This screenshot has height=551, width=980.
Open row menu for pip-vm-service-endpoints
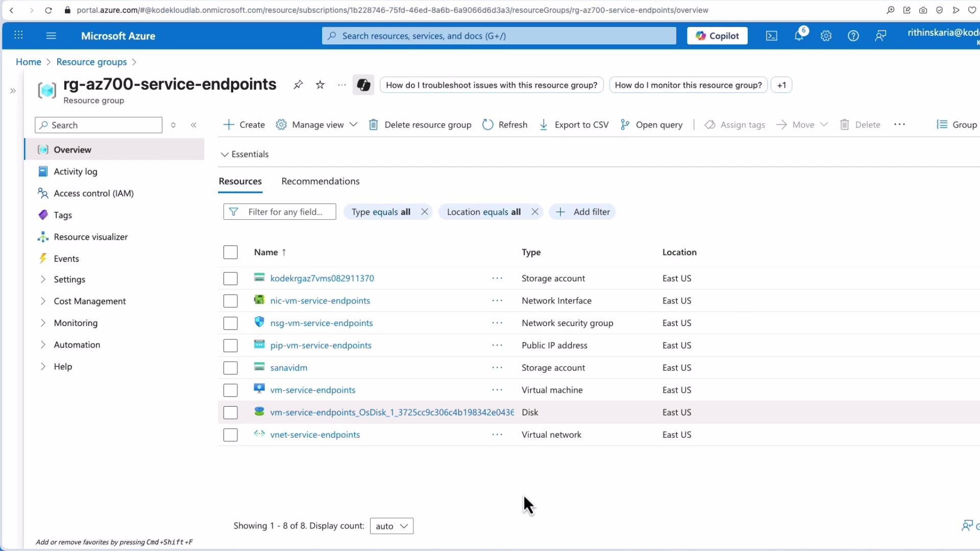click(497, 345)
